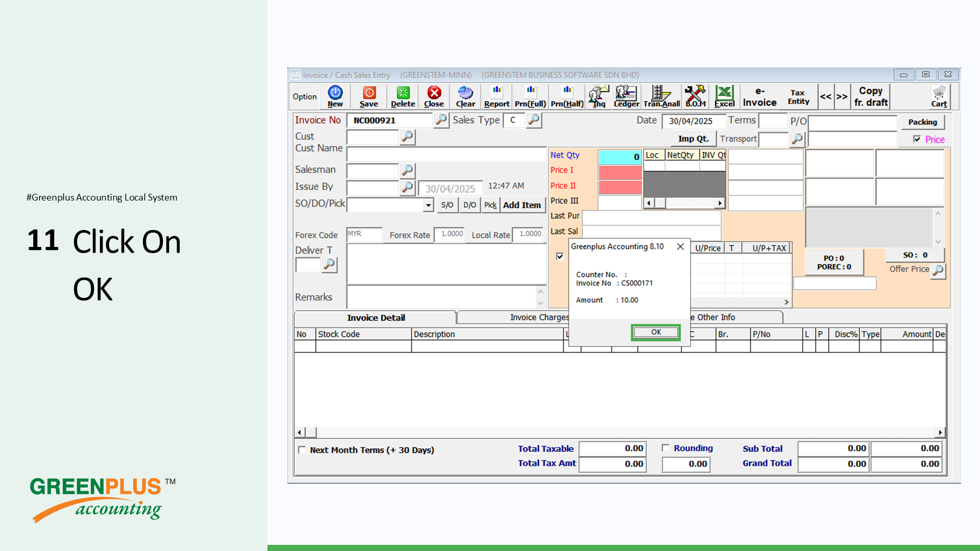Click invoice detail grid scroll-right arrow

(x=940, y=433)
